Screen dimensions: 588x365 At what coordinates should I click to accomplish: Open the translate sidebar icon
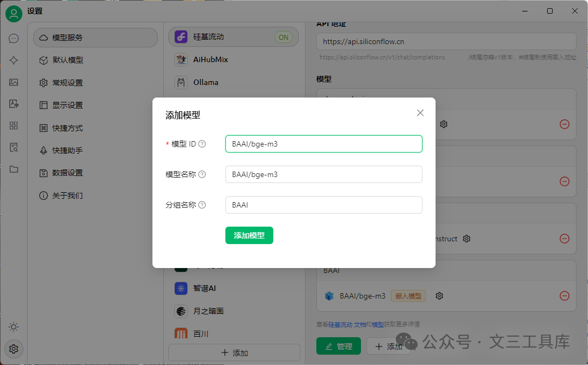tap(14, 104)
